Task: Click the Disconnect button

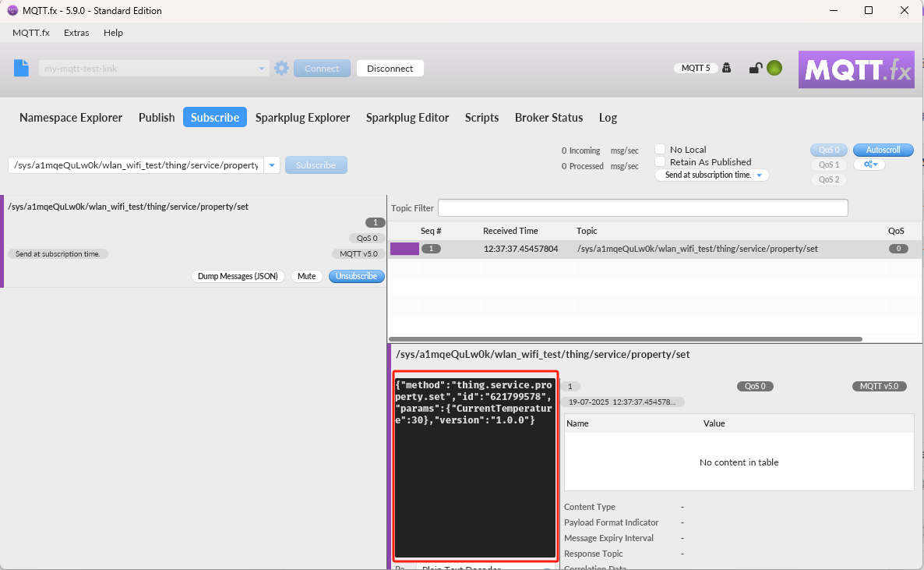Action: click(390, 69)
